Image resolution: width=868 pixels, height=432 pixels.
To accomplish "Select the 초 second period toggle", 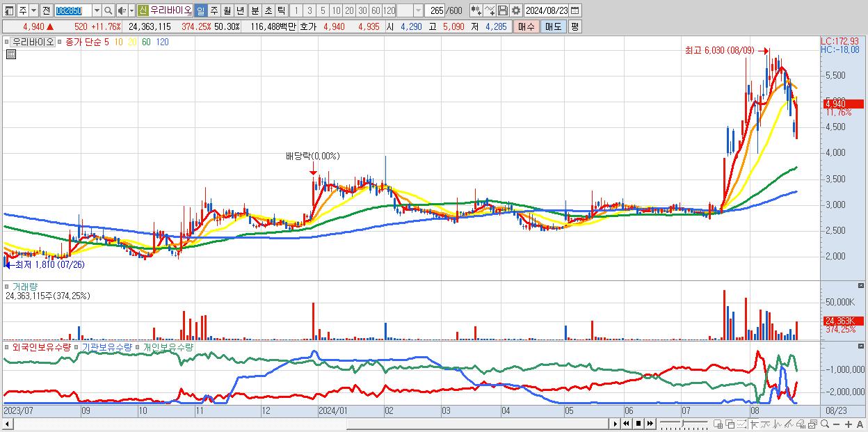I will tap(268, 10).
